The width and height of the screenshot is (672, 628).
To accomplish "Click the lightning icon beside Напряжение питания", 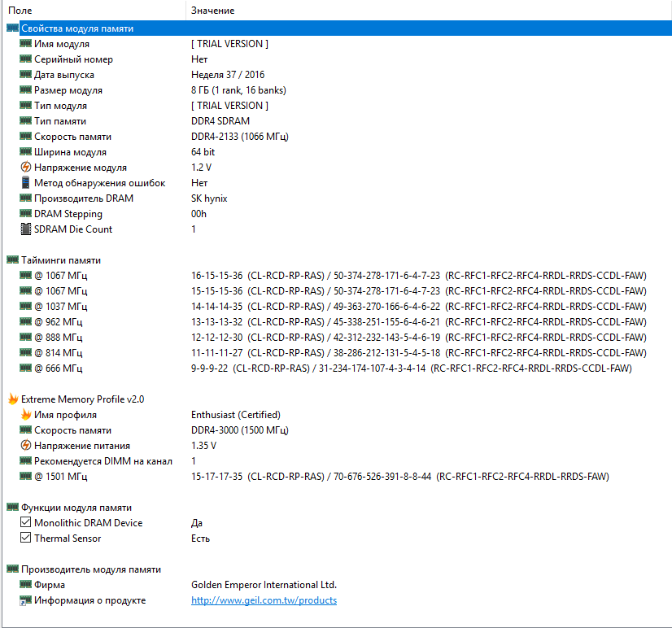I will click(26, 445).
